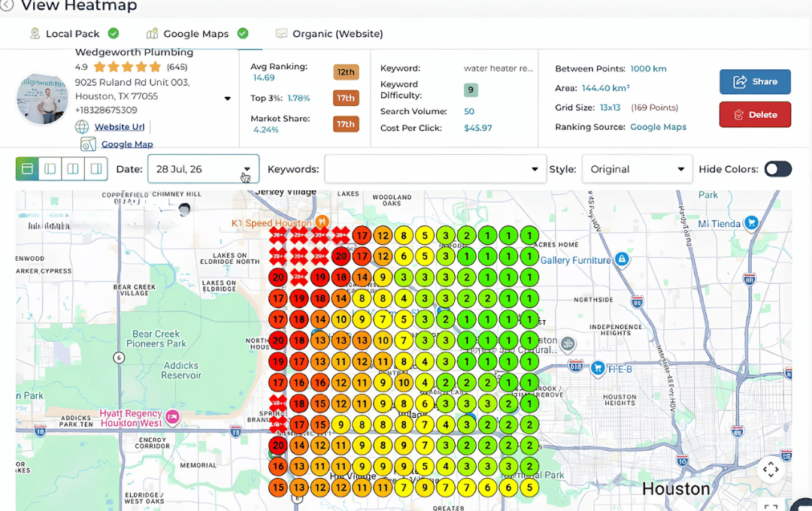812x511 pixels.
Task: Click the Organic (Website) tab icon
Action: click(x=281, y=34)
